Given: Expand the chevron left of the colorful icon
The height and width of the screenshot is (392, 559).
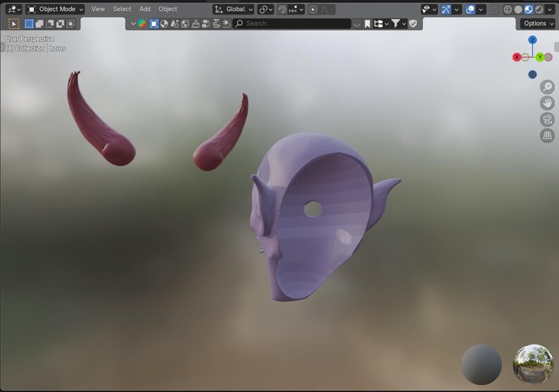Looking at the screenshot, I should point(133,23).
